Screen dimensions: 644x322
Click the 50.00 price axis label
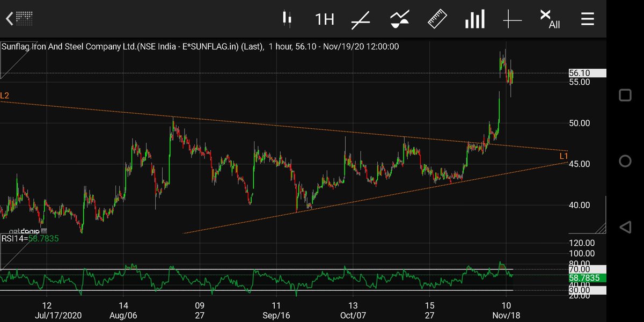(580, 123)
